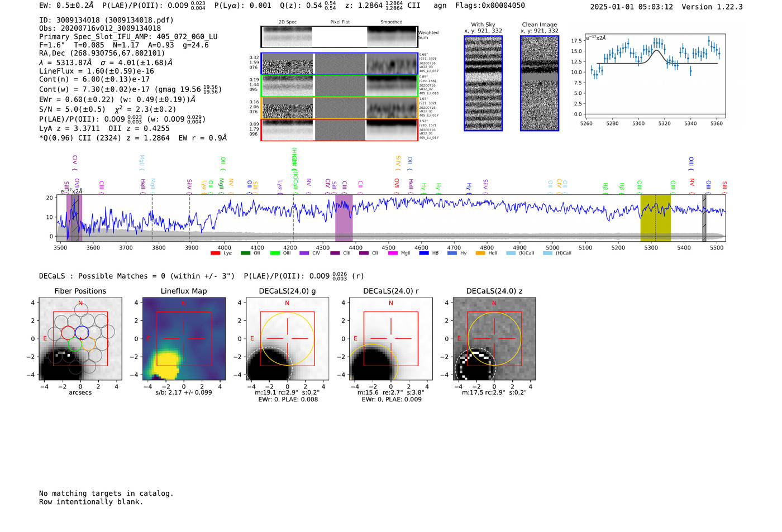Viewport: 782px width, 532px height.
Task: Click the purple band near 4350 Å
Action: pos(344,218)
